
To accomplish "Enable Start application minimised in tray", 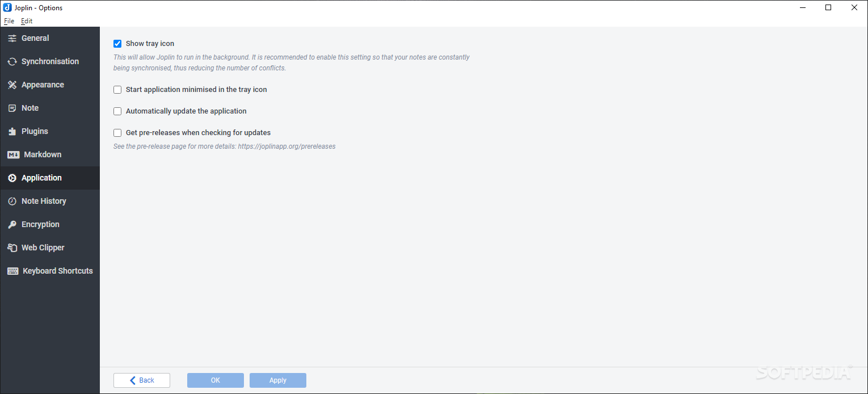I will point(117,89).
